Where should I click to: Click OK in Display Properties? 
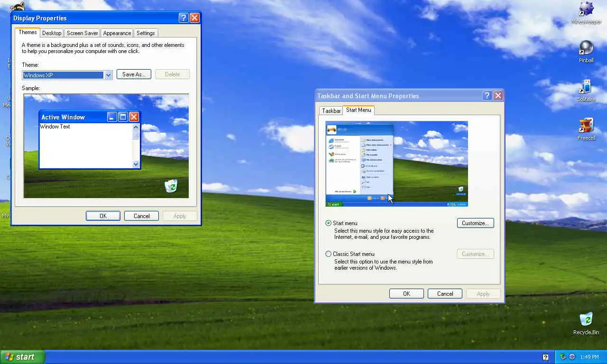coord(103,216)
